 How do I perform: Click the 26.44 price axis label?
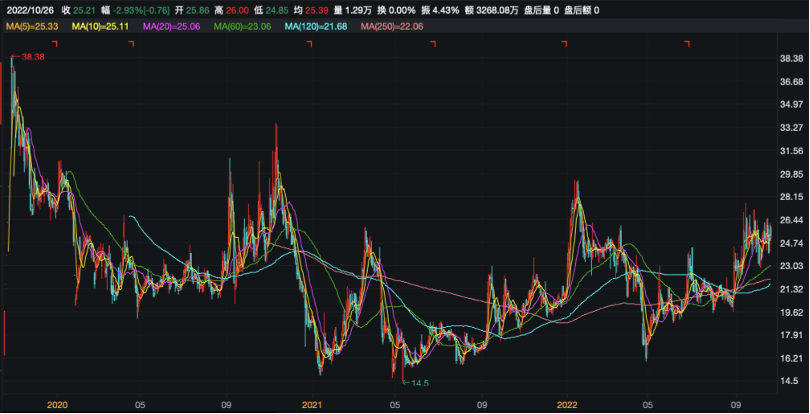tap(791, 220)
